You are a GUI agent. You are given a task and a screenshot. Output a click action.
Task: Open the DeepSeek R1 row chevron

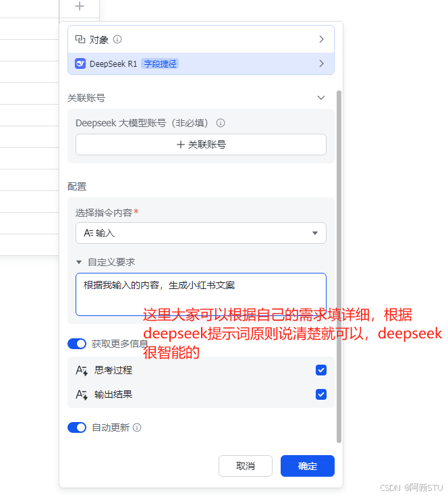322,63
